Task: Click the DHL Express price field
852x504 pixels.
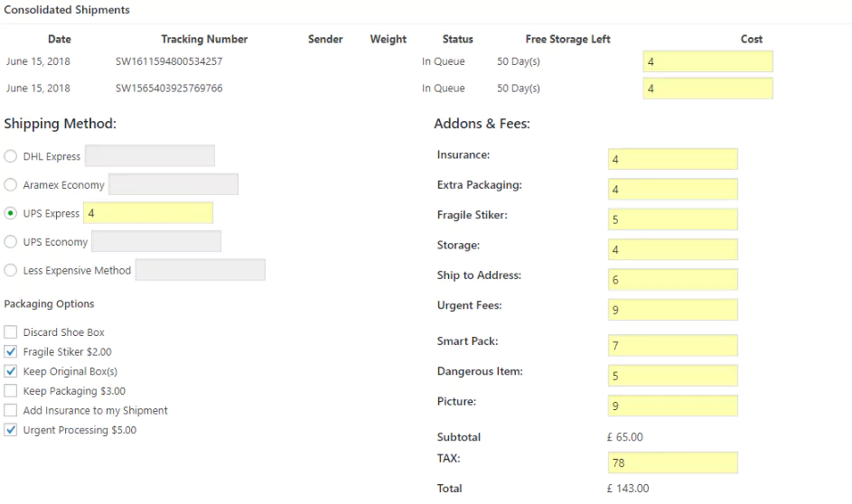Action: (150, 156)
